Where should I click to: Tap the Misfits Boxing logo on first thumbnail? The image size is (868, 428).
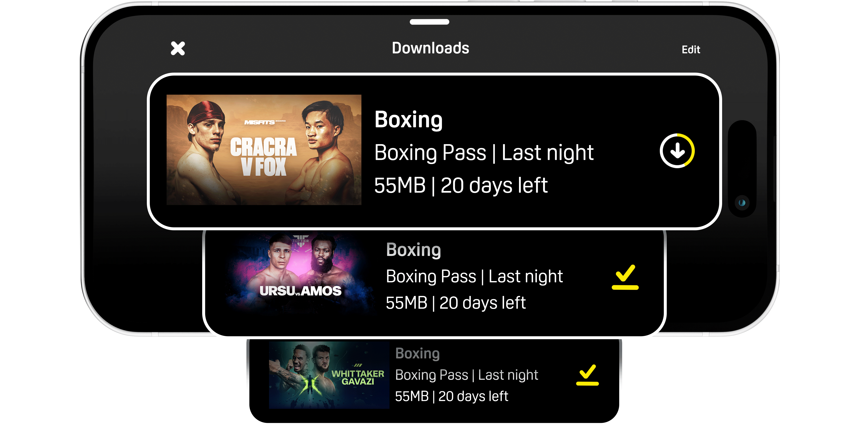coord(265,122)
